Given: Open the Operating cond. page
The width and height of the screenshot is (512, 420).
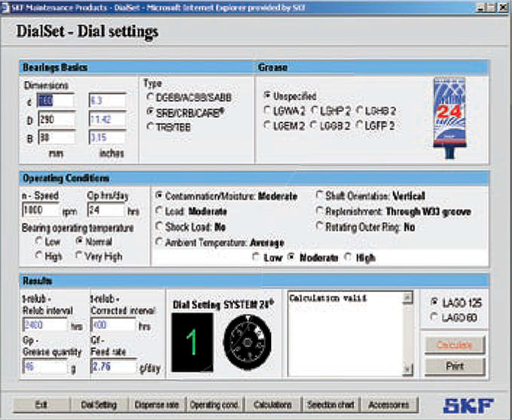Looking at the screenshot, I should point(215,405).
